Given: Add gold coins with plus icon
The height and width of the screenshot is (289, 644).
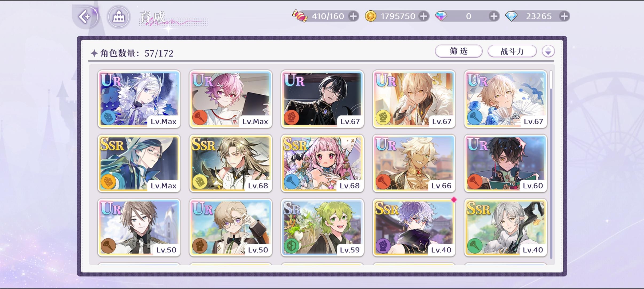Looking at the screenshot, I should [x=424, y=16].
